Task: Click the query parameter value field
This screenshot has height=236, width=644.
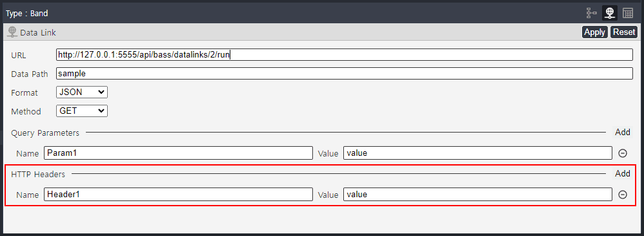Action: click(478, 153)
